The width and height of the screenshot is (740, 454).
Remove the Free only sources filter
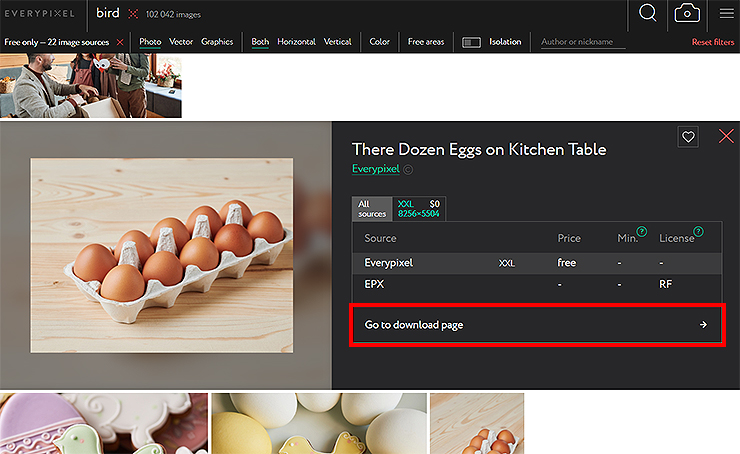click(x=120, y=42)
